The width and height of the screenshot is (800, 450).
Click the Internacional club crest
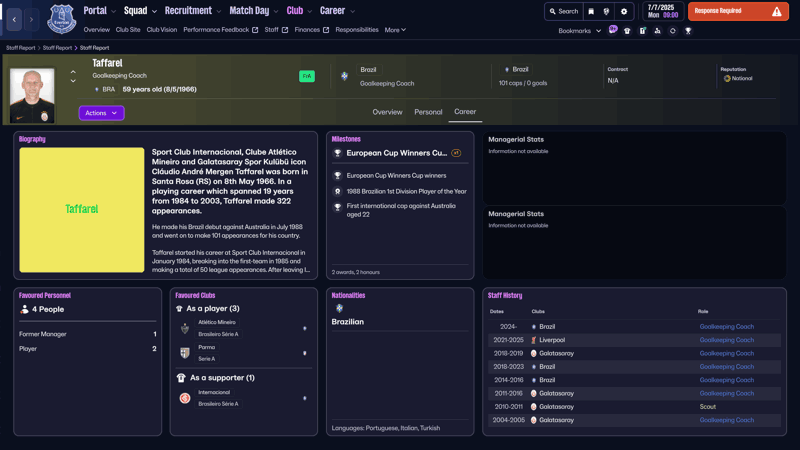tap(185, 398)
